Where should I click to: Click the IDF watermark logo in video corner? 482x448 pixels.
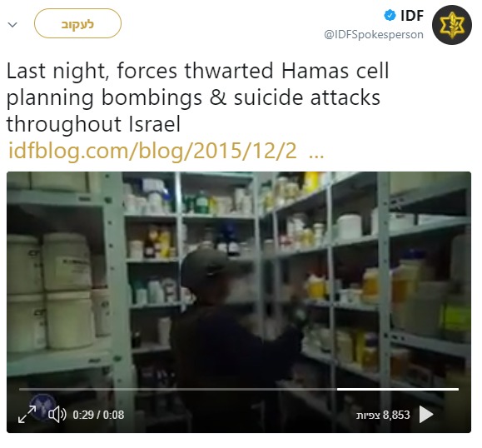click(x=43, y=407)
